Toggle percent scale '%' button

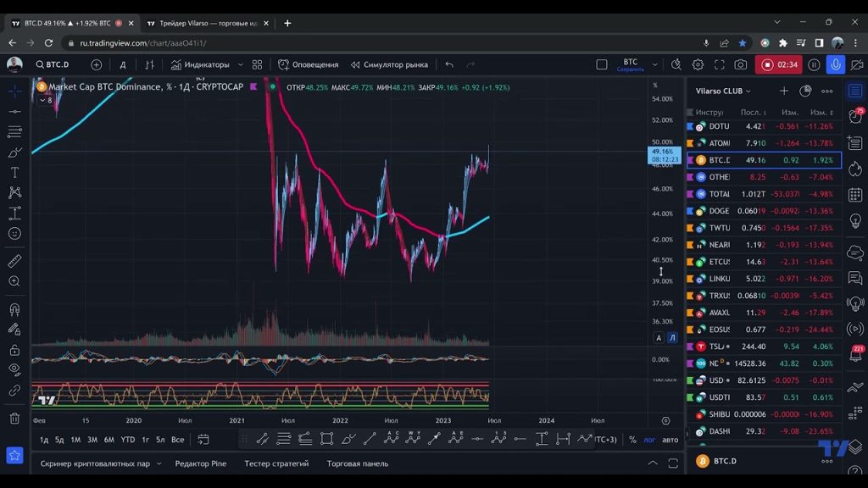(632, 440)
